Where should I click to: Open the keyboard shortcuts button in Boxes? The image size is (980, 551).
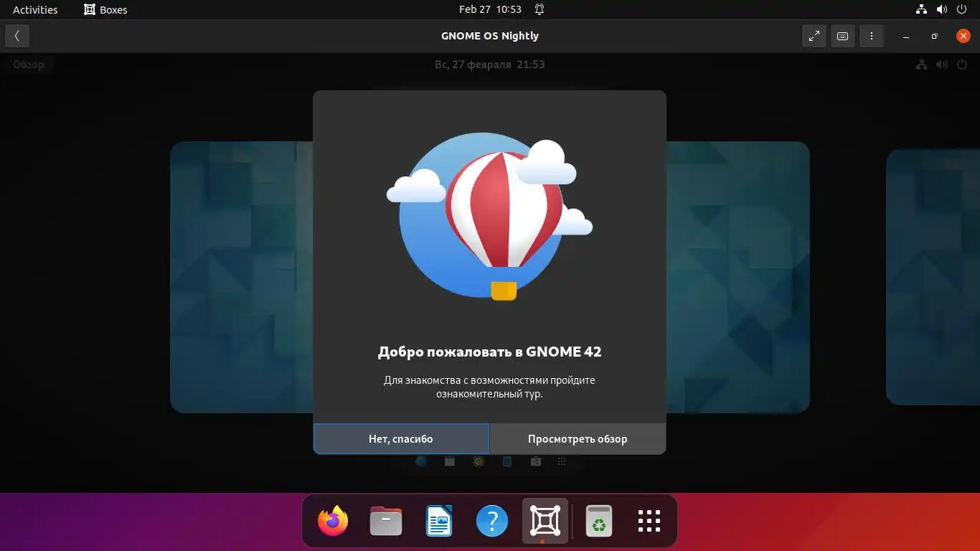(x=843, y=36)
